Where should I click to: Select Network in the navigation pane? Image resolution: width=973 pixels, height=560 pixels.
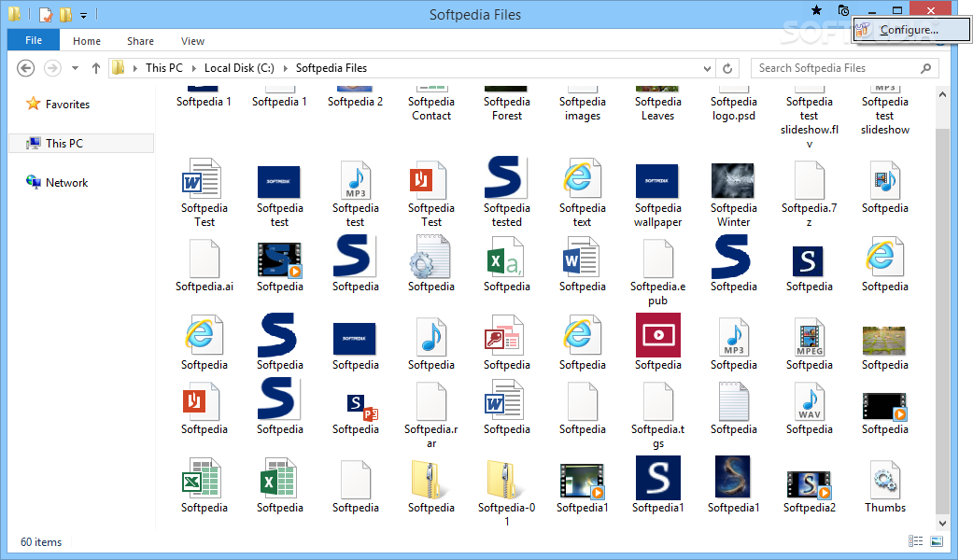pos(57,182)
